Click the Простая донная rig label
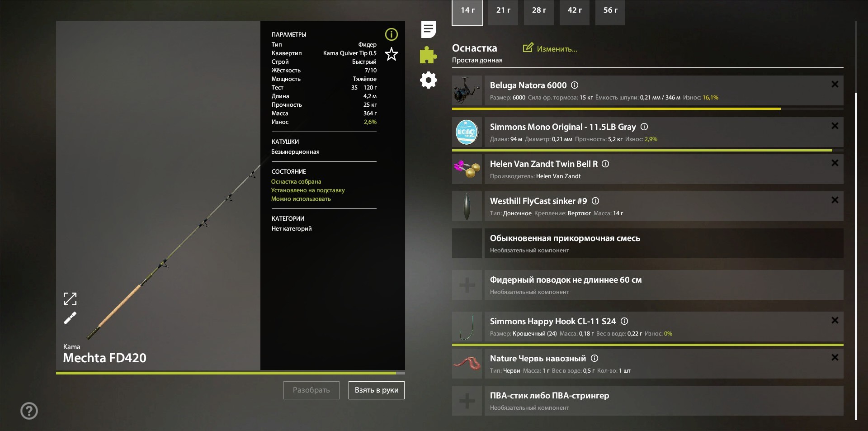Image resolution: width=868 pixels, height=431 pixels. [x=477, y=60]
